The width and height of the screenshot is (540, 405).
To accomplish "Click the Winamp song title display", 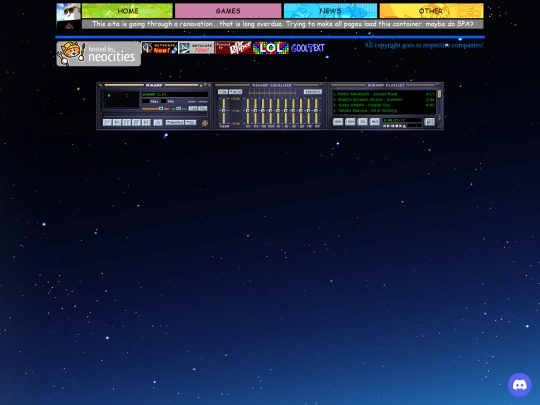I will tap(175, 94).
